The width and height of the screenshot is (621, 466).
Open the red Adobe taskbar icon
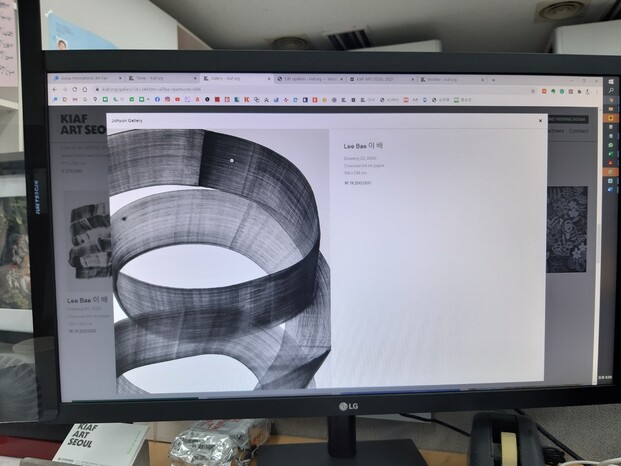tap(611, 163)
